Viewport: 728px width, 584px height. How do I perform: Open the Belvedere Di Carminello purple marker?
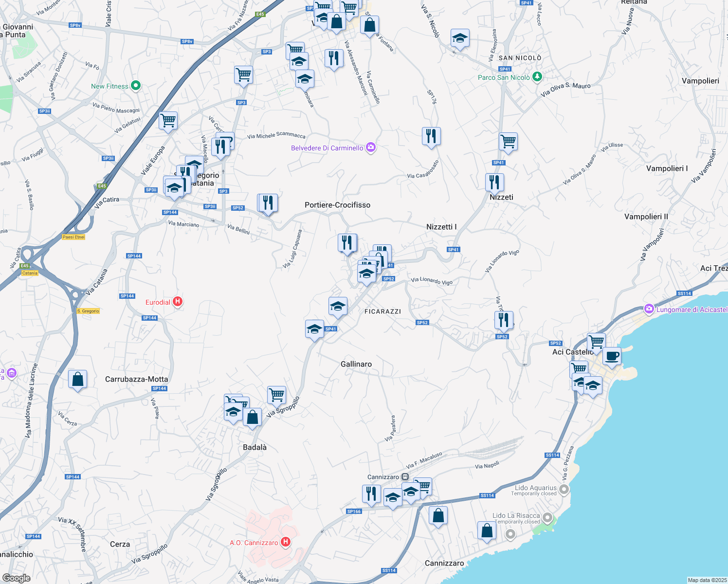tap(371, 147)
